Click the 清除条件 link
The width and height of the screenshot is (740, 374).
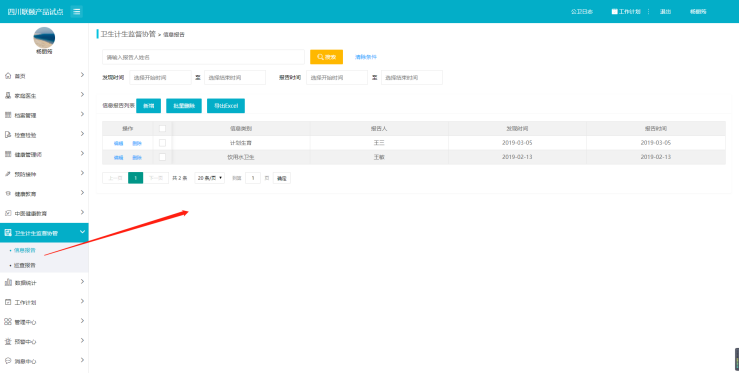[366, 57]
